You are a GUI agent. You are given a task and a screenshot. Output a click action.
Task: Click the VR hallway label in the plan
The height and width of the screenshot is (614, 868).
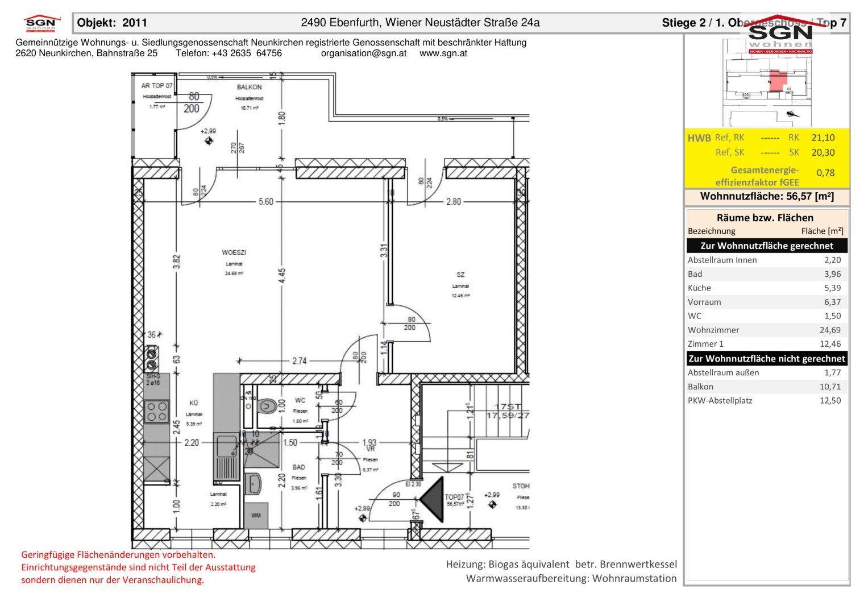pos(370,449)
